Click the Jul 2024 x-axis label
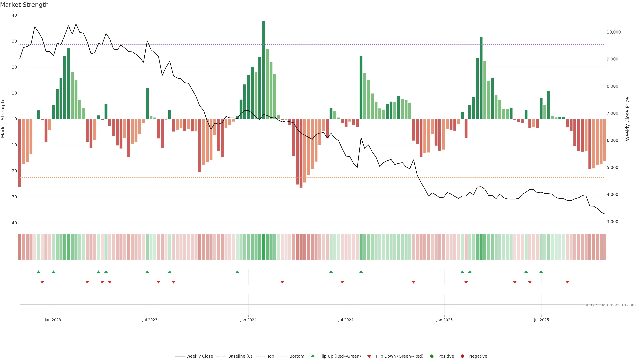644x362 pixels. click(346, 320)
